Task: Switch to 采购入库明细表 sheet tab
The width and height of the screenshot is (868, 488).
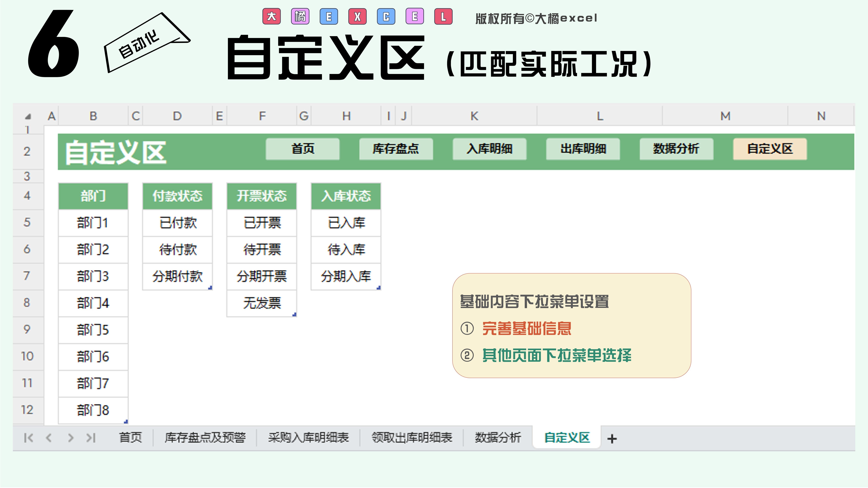Action: click(308, 437)
